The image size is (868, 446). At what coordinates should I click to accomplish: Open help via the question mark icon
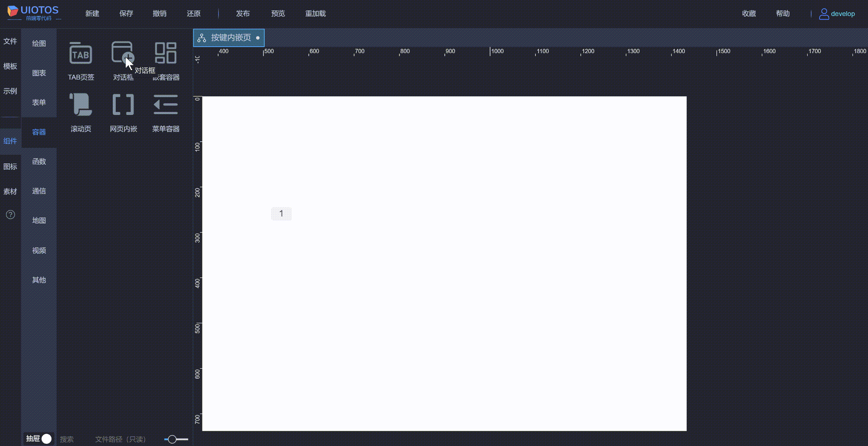pos(10,214)
